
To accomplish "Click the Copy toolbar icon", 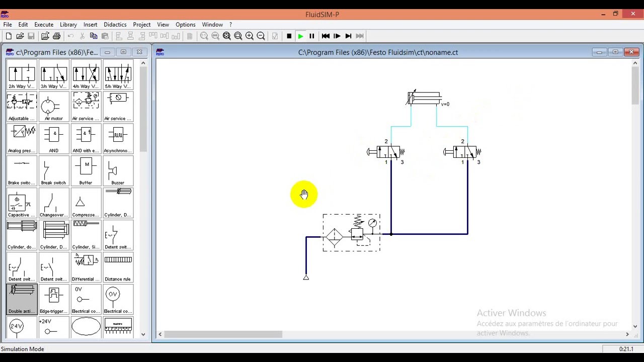I will tap(94, 36).
